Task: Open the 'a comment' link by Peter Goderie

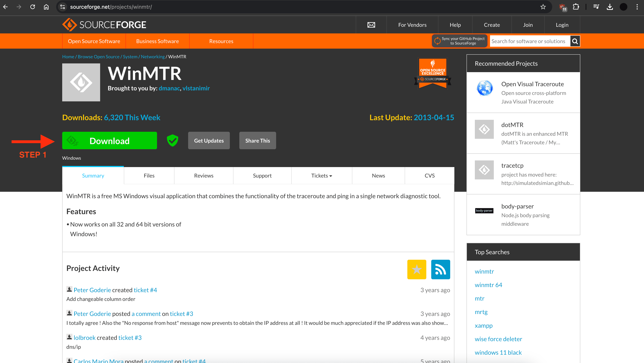Action: (146, 314)
